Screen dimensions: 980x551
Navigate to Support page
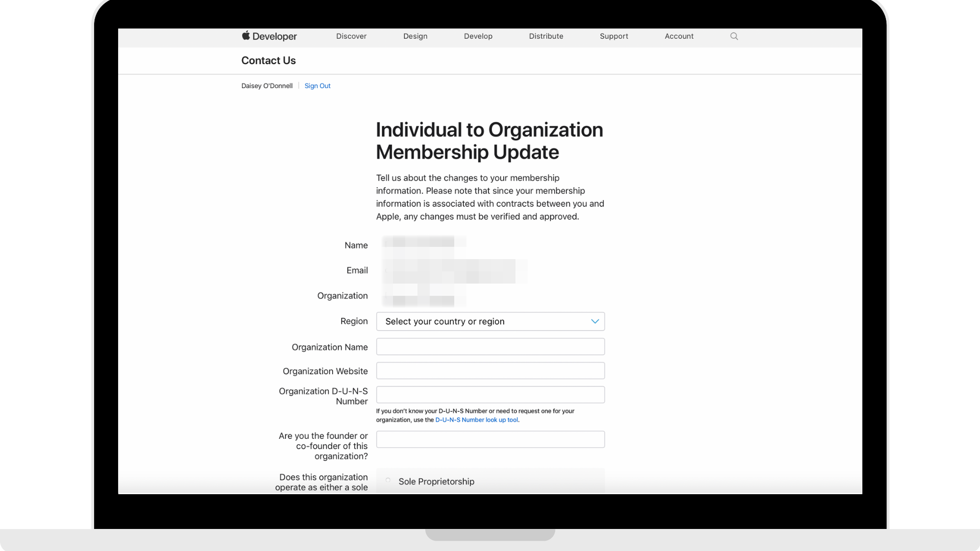click(x=613, y=36)
